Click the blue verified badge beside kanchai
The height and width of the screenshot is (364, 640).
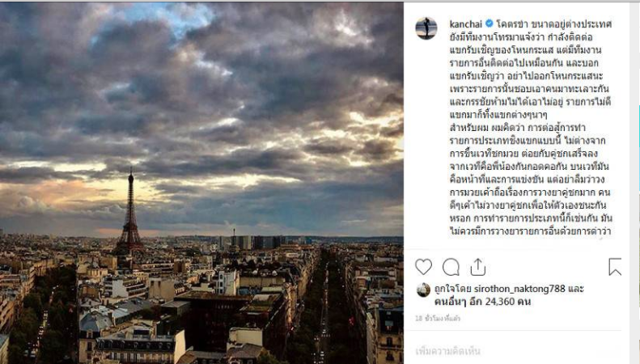489,23
